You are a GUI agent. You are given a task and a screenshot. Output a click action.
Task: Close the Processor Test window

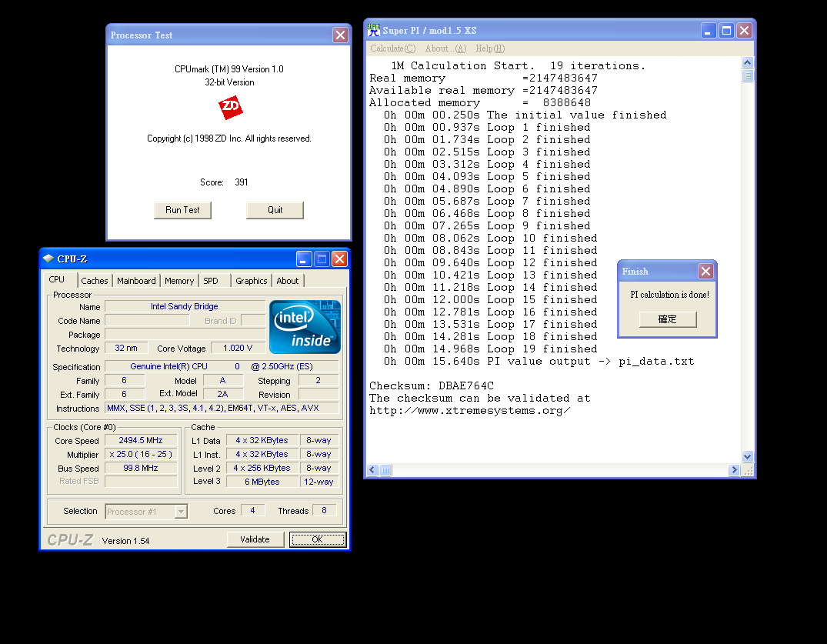tap(340, 35)
